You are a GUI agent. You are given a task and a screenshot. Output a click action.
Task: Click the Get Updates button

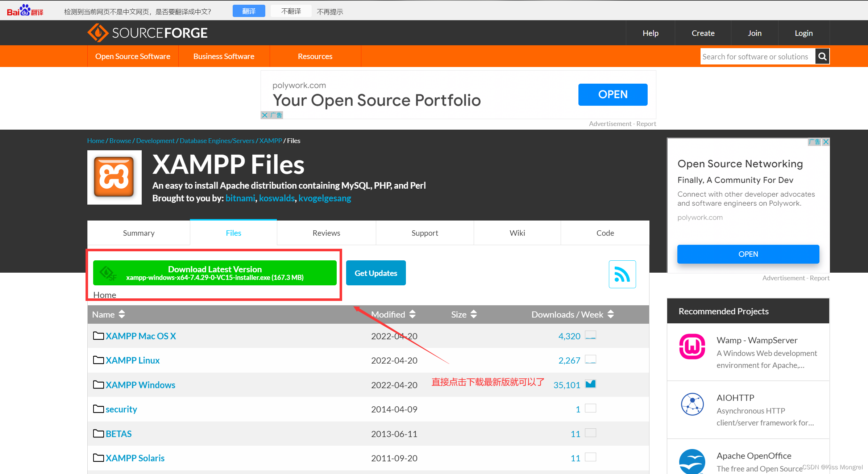[376, 273]
